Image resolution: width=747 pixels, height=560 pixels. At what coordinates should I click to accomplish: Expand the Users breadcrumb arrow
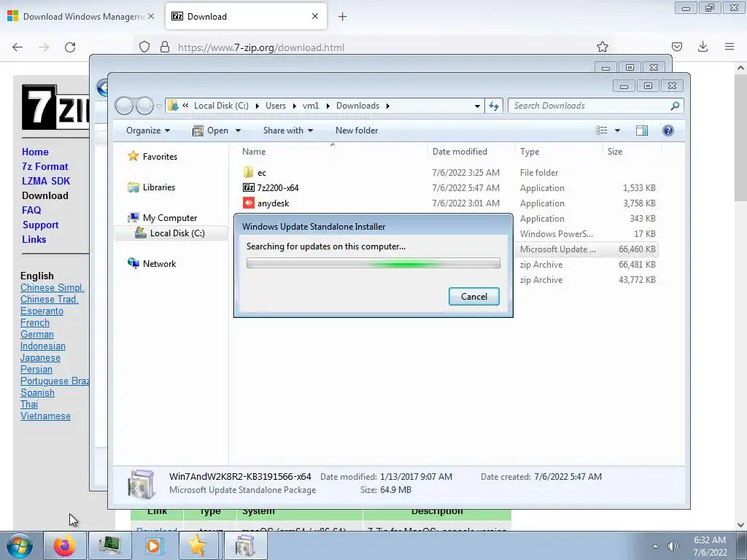(294, 106)
